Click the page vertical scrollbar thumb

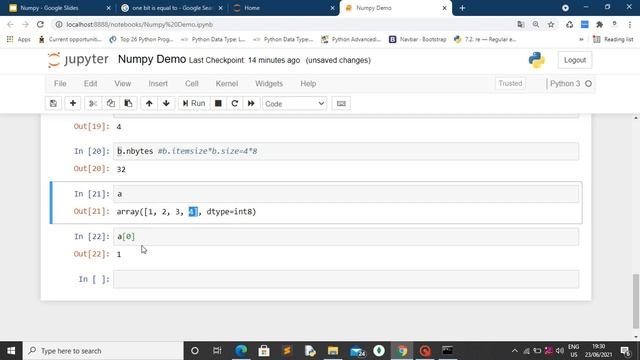pos(636,301)
